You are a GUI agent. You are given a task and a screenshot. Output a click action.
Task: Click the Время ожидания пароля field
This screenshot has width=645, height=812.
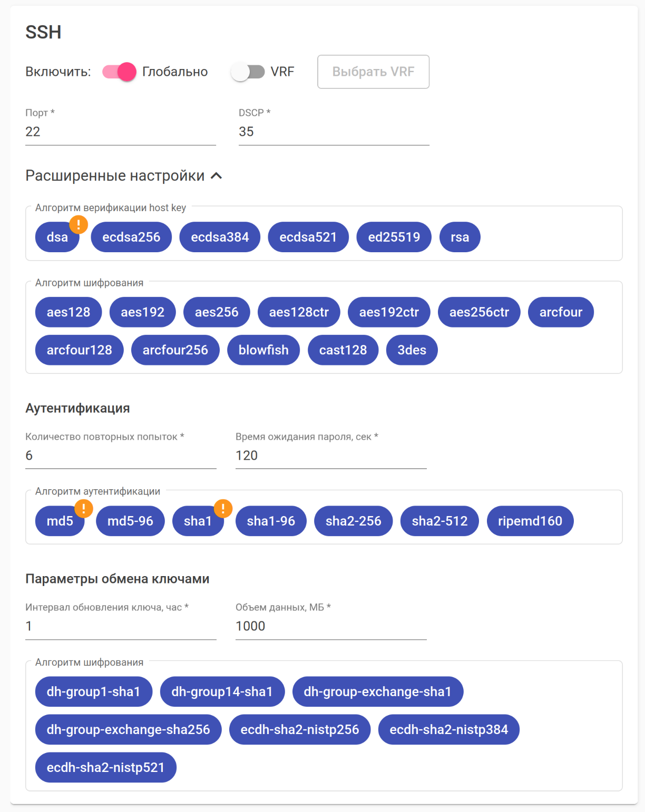point(331,455)
